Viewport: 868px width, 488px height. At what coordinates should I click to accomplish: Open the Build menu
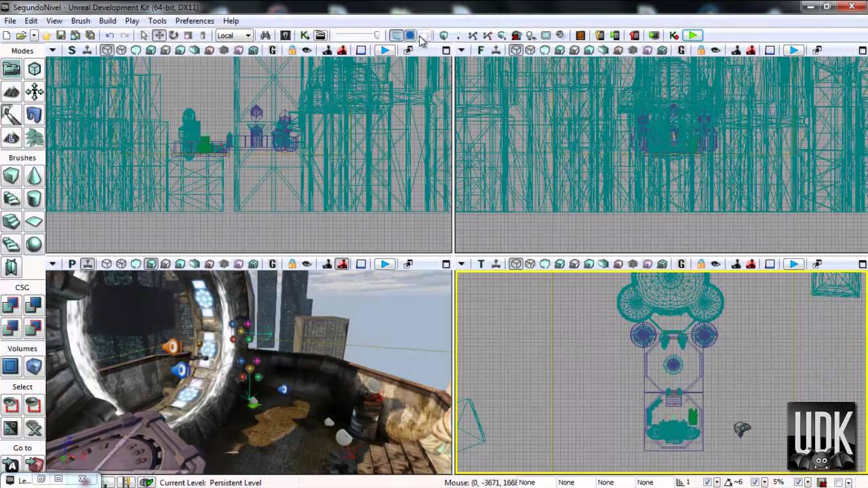(x=108, y=21)
